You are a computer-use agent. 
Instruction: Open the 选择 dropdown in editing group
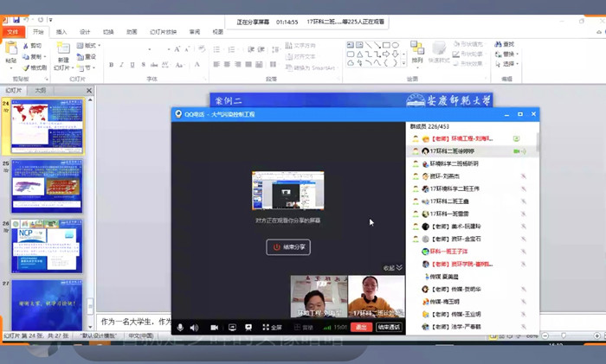pos(508,64)
